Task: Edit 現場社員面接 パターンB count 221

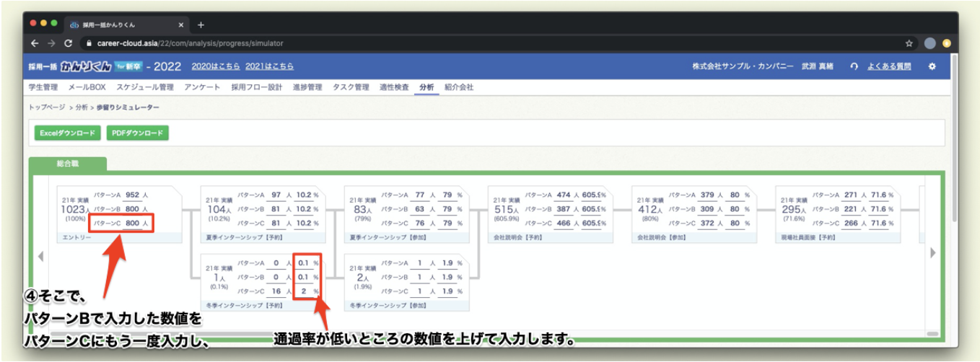Action: [x=851, y=209]
